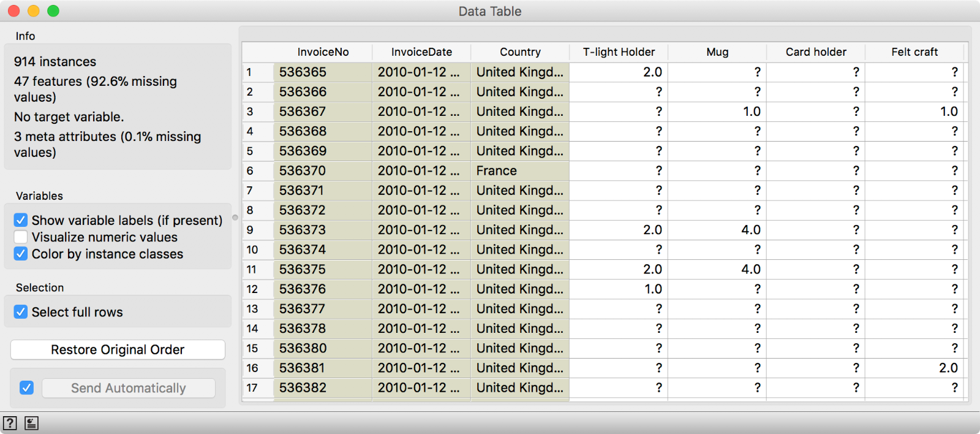Screen dimensions: 980x434
Task: Sort by the Felt craft column
Action: (914, 52)
